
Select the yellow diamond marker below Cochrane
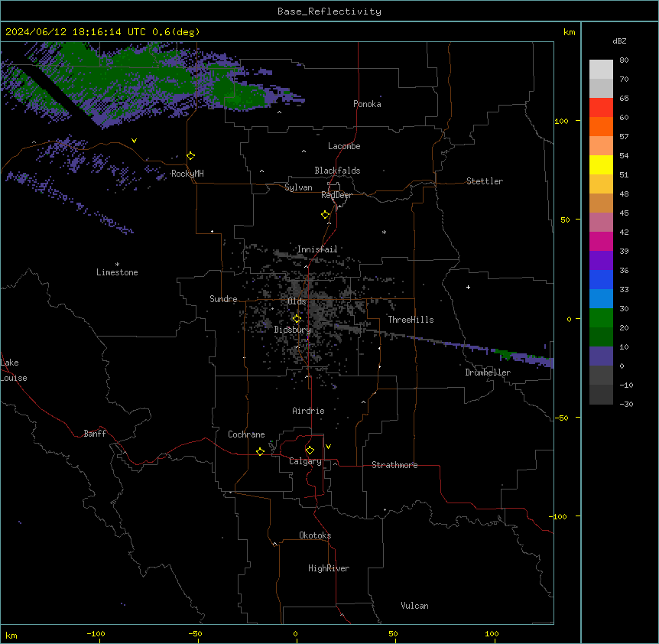pyautogui.click(x=260, y=451)
